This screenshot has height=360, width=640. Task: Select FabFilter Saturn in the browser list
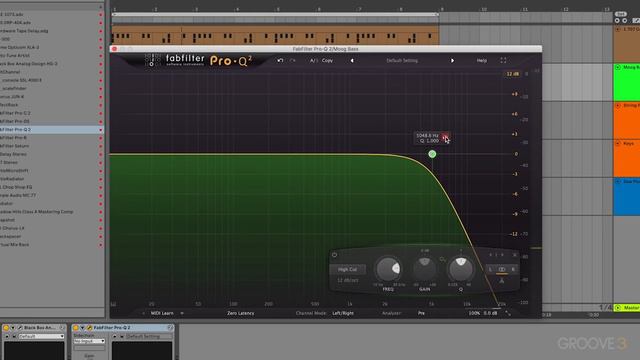(x=51, y=146)
